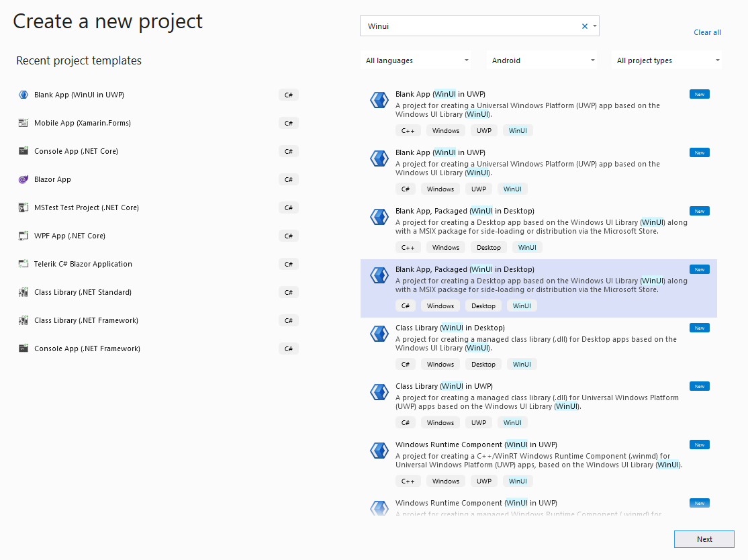Open the All languages dropdown
Viewport: 748px width, 560px height.
416,60
